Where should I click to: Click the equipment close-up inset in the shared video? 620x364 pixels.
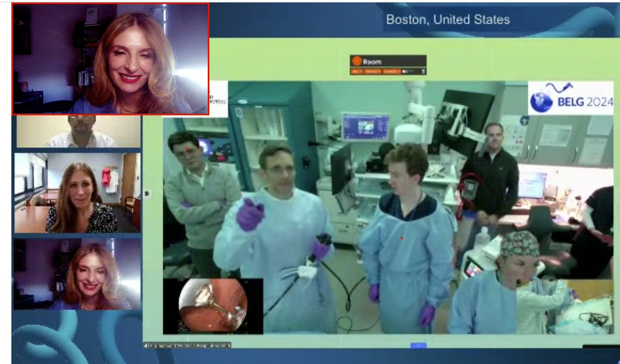click(565, 307)
